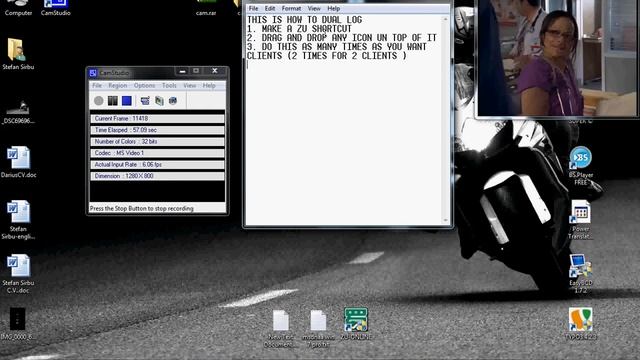
Task: Stop recording with the blue square button
Action: (x=127, y=100)
